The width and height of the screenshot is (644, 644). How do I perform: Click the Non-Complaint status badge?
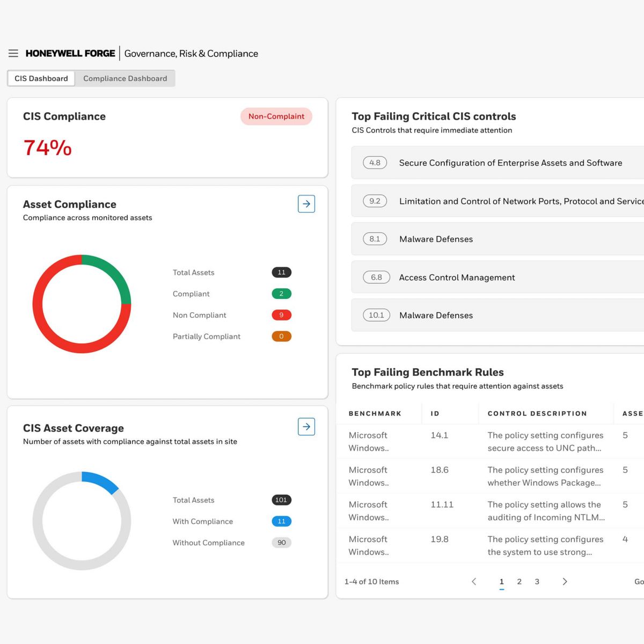point(276,116)
